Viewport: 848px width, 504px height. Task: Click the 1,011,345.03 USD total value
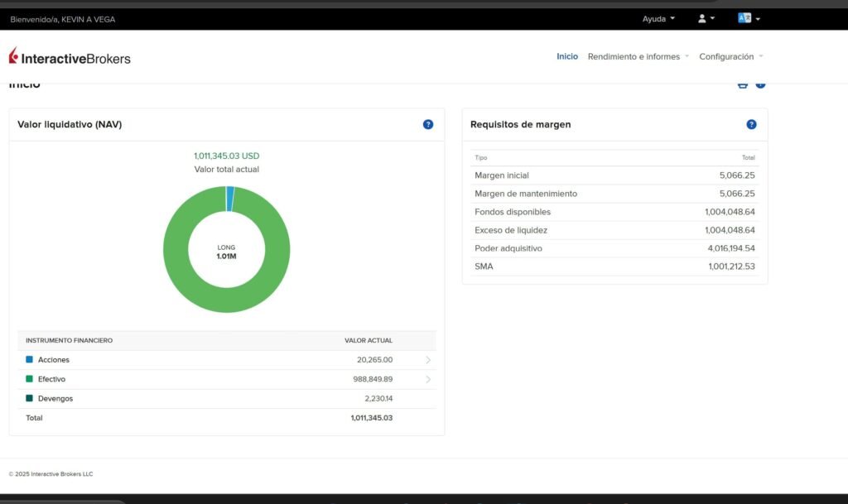[x=227, y=156]
